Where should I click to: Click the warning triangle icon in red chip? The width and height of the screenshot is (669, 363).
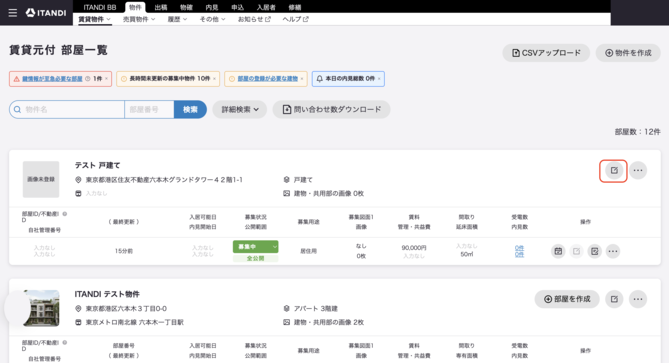tap(16, 79)
